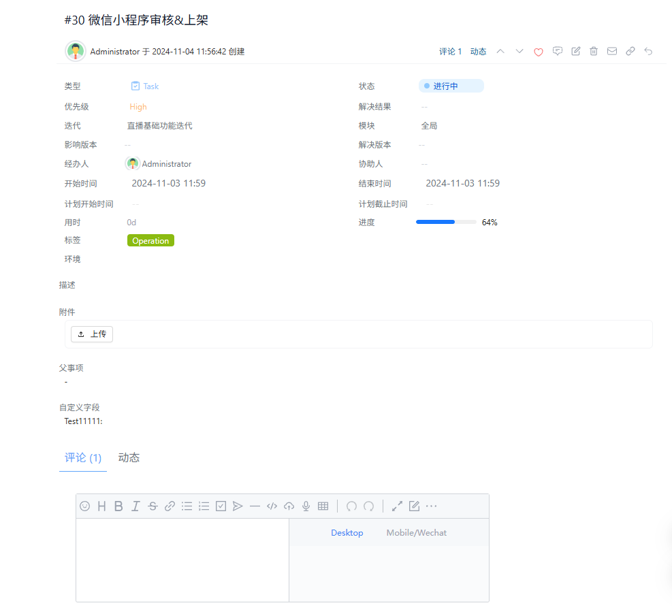Insert unordered list in editor
The width and height of the screenshot is (672, 616).
click(187, 506)
